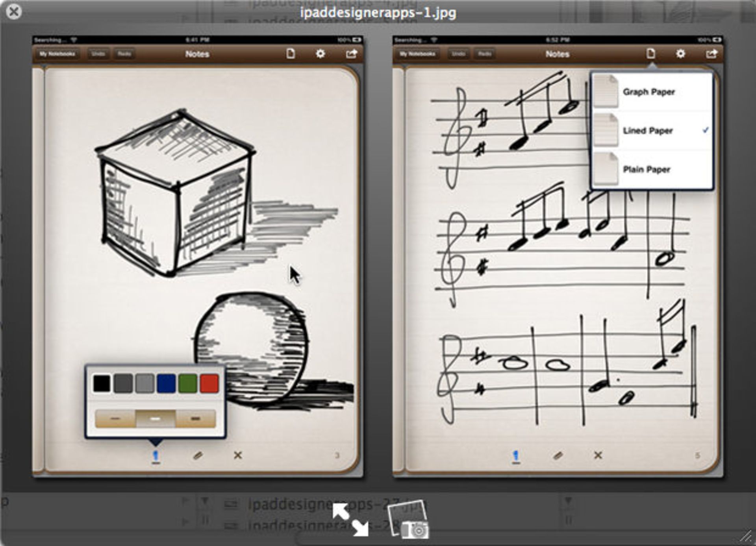Screen dimensions: 756x546
Task: Click Notes title in right screen
Action: click(558, 54)
